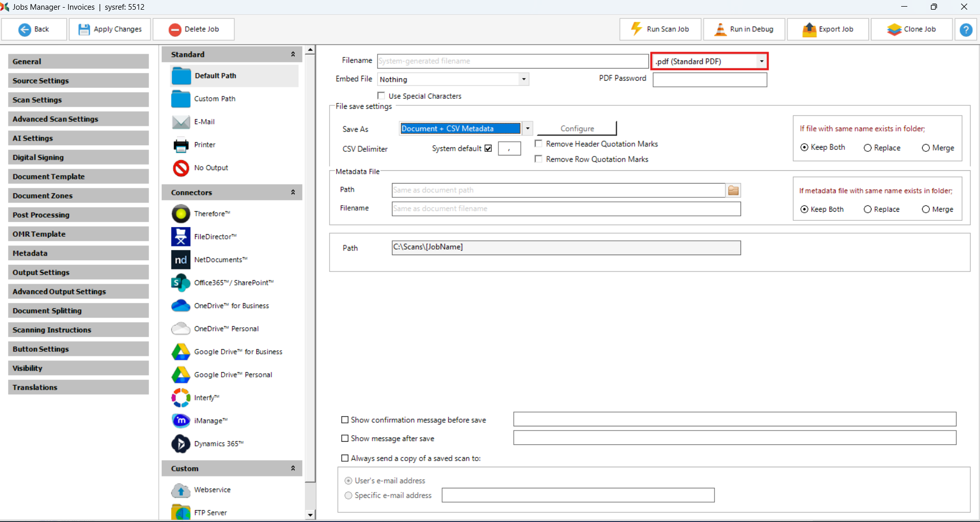This screenshot has width=980, height=522.
Task: Click the output Path text field
Action: 565,247
